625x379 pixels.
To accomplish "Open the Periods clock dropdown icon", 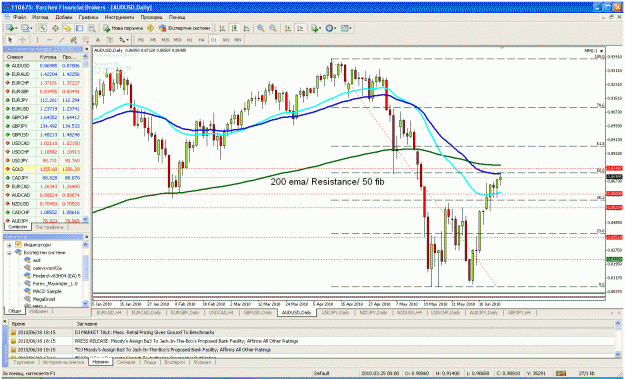I will click(330, 28).
